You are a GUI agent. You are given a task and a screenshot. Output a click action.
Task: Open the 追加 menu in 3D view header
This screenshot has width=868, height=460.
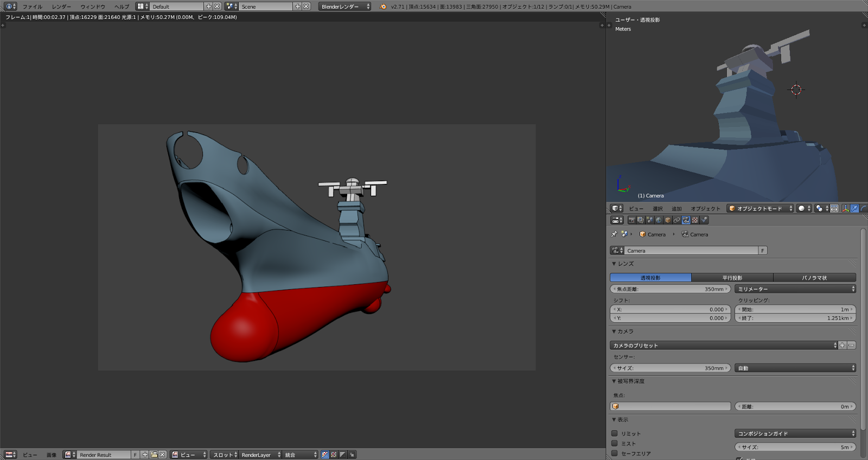pos(676,209)
